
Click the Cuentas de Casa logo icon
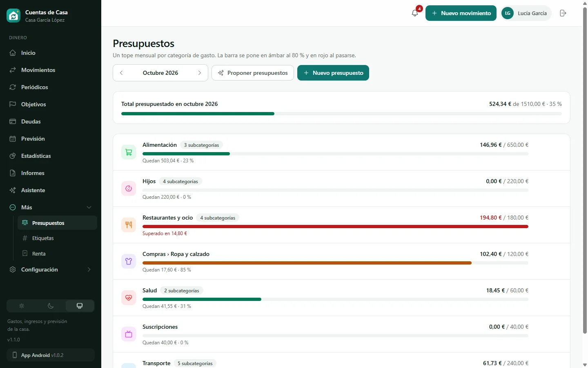coord(13,16)
